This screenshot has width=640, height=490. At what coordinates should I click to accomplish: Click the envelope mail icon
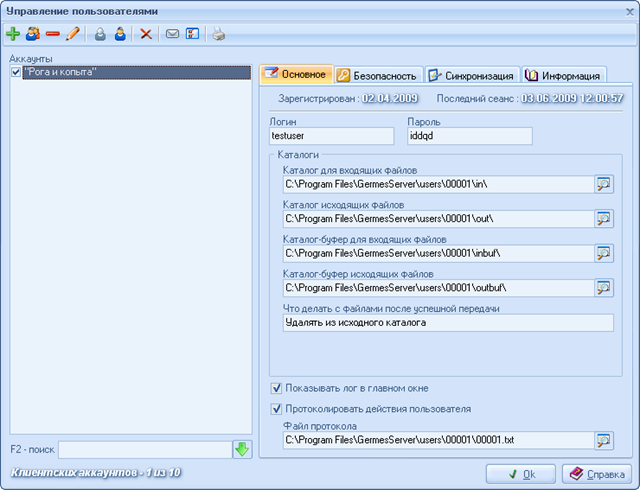pyautogui.click(x=172, y=34)
